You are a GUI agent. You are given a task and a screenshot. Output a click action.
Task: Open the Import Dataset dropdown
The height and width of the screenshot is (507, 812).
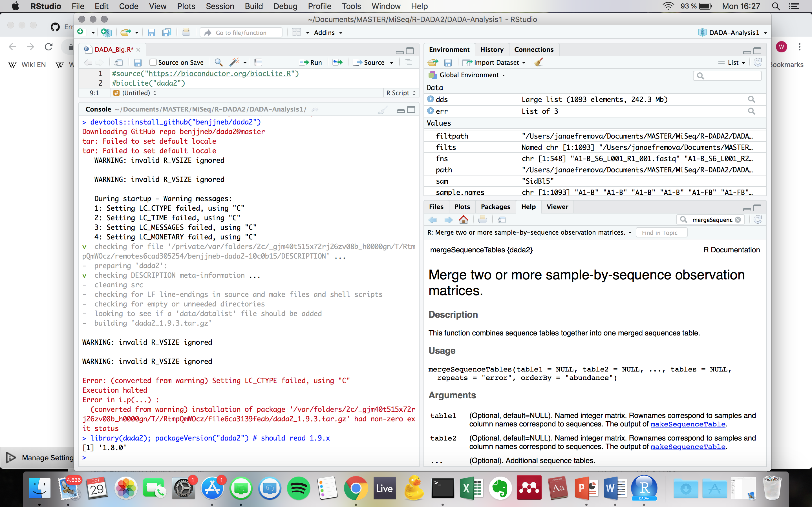[496, 62]
